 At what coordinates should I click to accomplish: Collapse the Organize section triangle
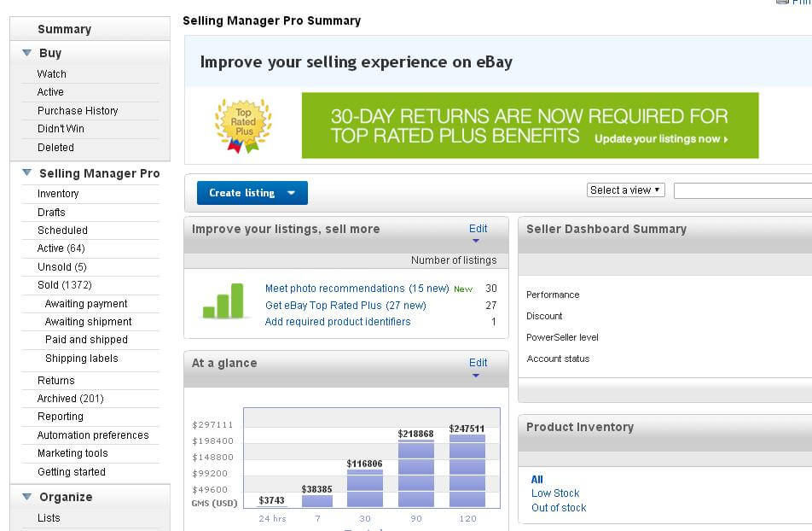pyautogui.click(x=27, y=497)
